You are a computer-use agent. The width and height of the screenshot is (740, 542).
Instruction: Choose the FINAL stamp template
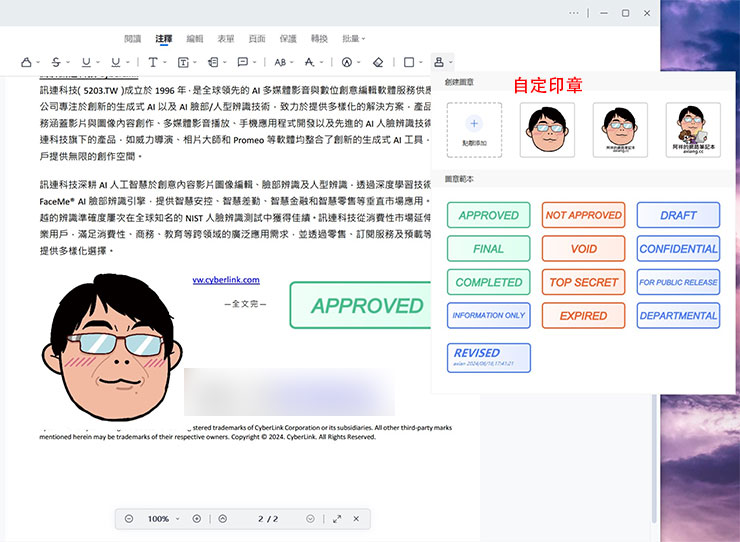[488, 248]
